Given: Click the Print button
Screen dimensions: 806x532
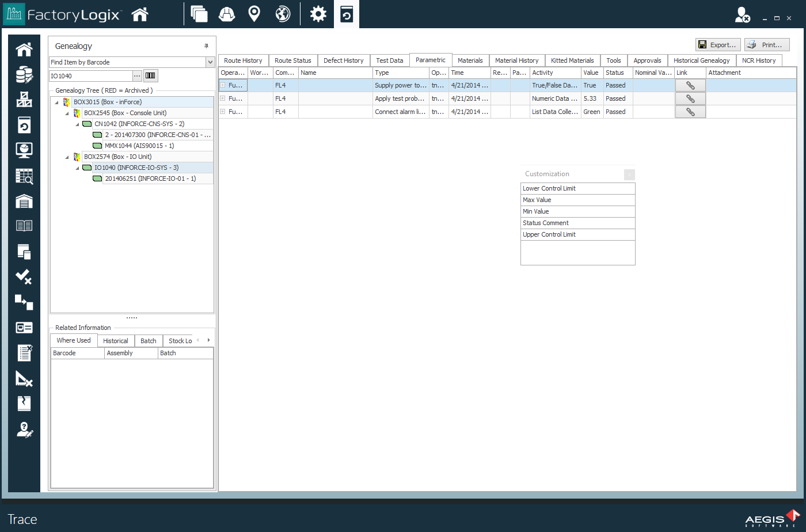Looking at the screenshot, I should tap(766, 44).
